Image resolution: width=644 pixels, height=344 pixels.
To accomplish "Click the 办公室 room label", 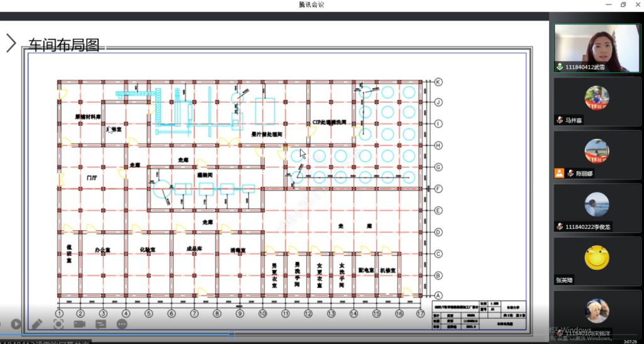I will (x=103, y=250).
